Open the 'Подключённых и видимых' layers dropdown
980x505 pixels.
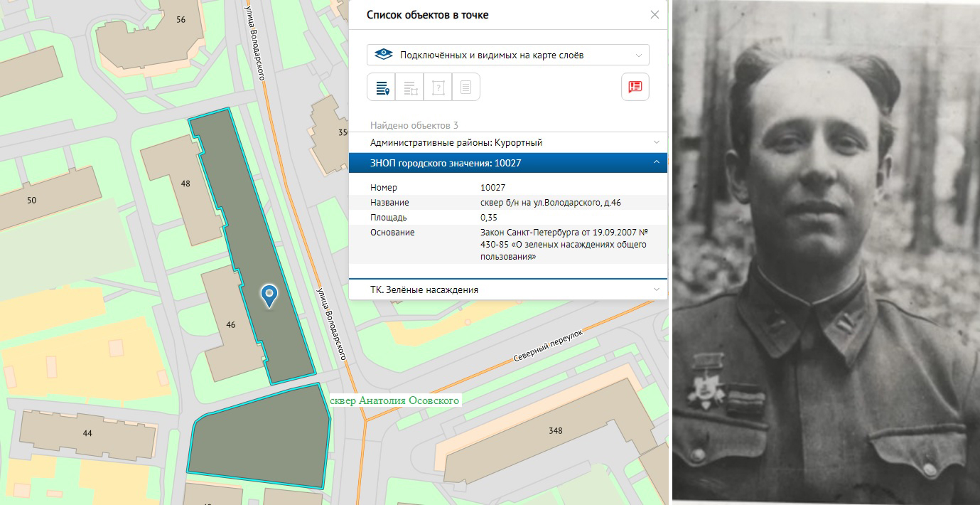tap(507, 55)
